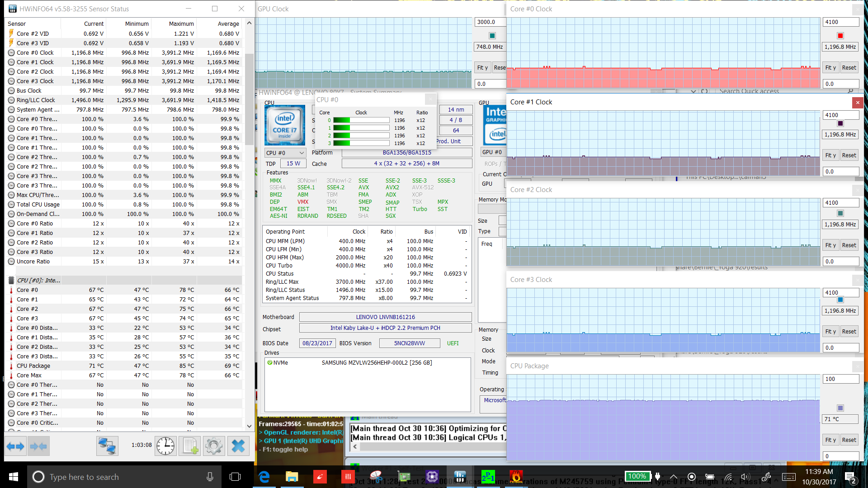Click the red color swatch for Core #0 Clock
This screenshot has height=488, width=868.
(840, 36)
